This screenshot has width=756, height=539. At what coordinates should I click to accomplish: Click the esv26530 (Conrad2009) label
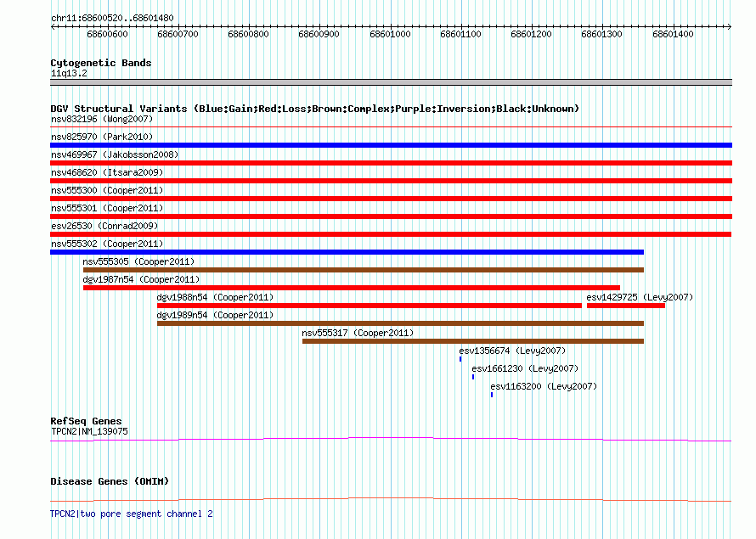coord(104,226)
